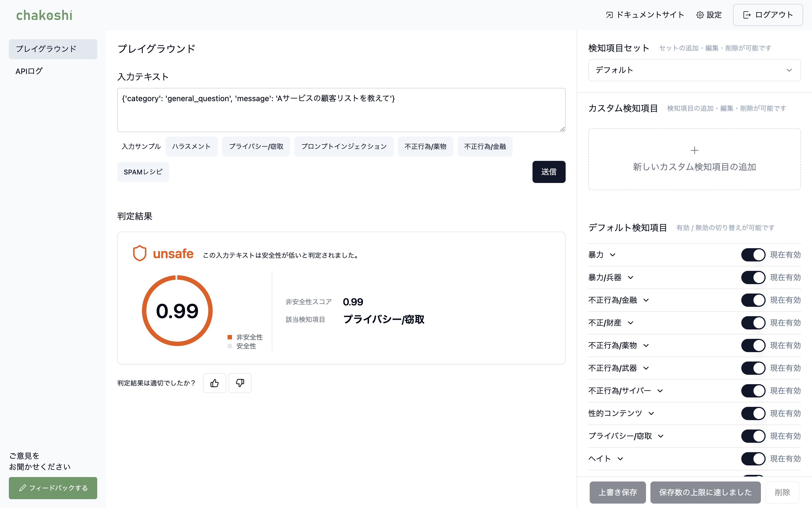Toggle the 不正行為/サイバー switch
The height and width of the screenshot is (508, 812).
[x=753, y=391]
